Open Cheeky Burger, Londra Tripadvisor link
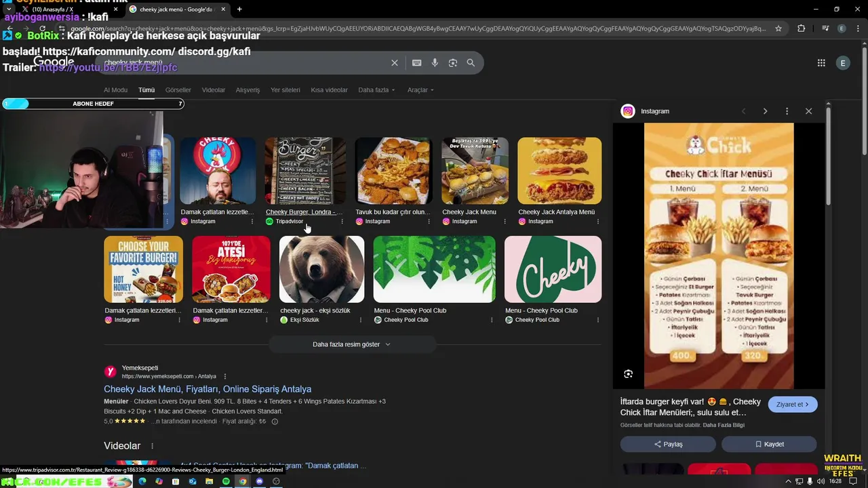This screenshot has height=488, width=868. 304,212
